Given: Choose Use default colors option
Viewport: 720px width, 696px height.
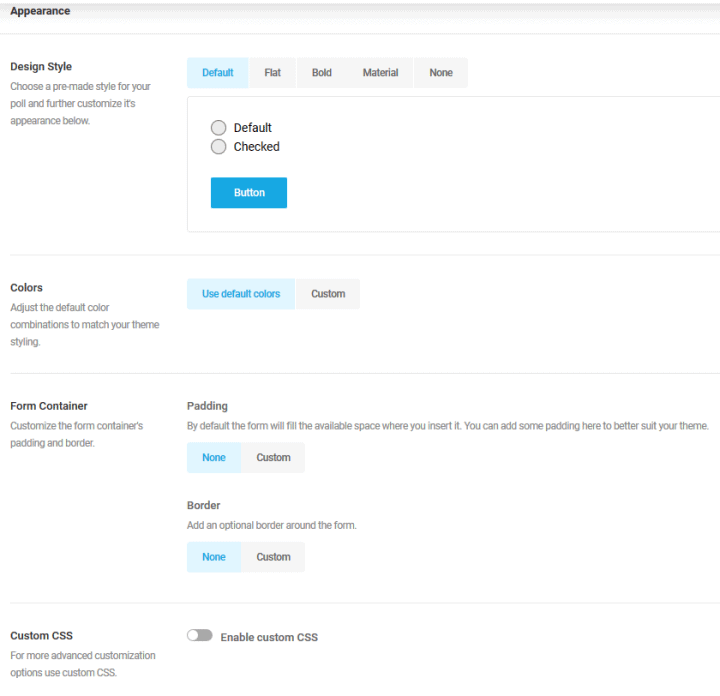Looking at the screenshot, I should (x=241, y=294).
